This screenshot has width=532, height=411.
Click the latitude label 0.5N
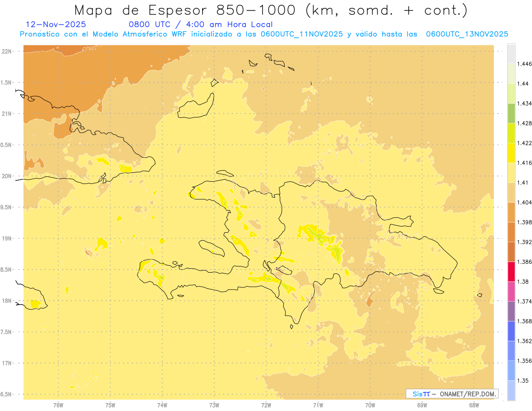click(x=7, y=145)
